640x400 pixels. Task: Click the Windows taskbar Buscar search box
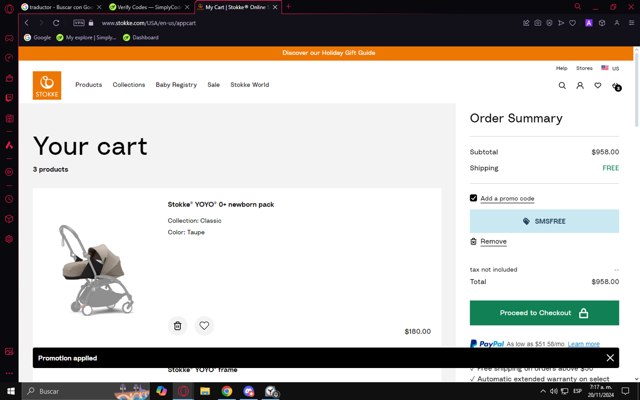pyautogui.click(x=84, y=391)
